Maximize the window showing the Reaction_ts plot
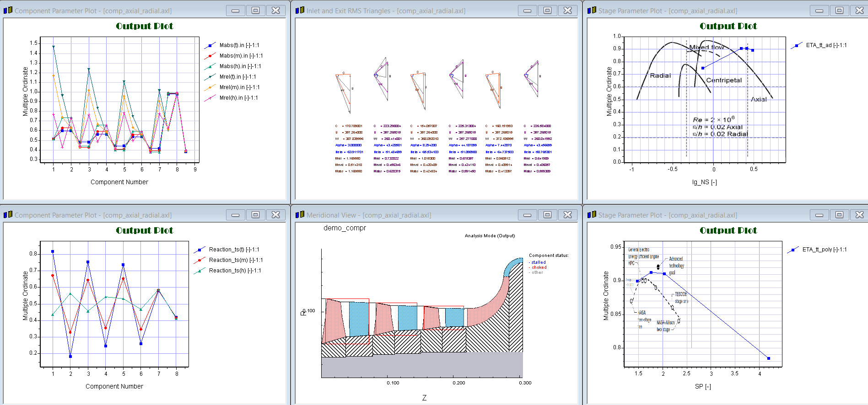This screenshot has width=868, height=405. point(255,214)
